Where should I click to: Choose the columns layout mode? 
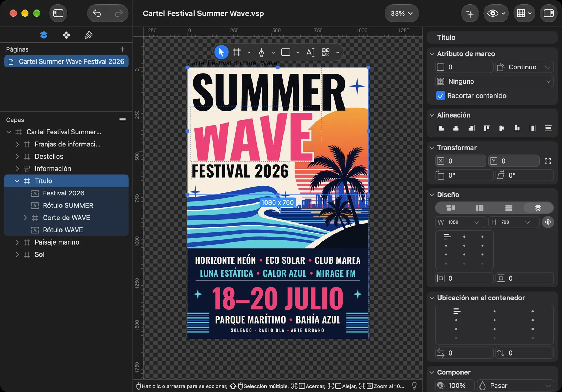click(x=479, y=208)
